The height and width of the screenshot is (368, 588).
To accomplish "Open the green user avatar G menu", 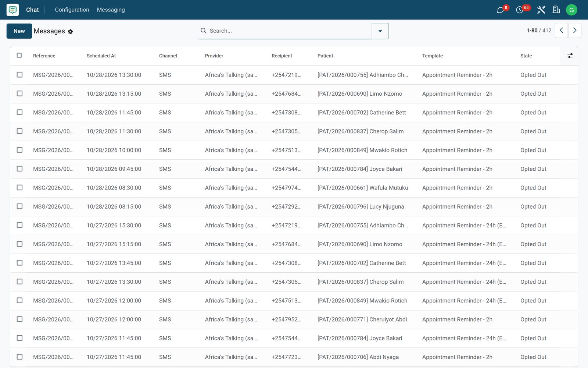I will [571, 10].
